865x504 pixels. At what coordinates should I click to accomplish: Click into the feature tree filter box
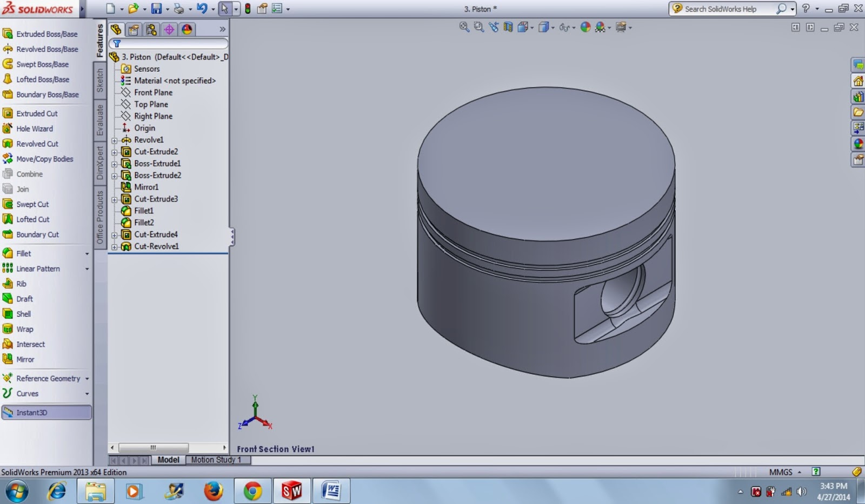click(169, 43)
